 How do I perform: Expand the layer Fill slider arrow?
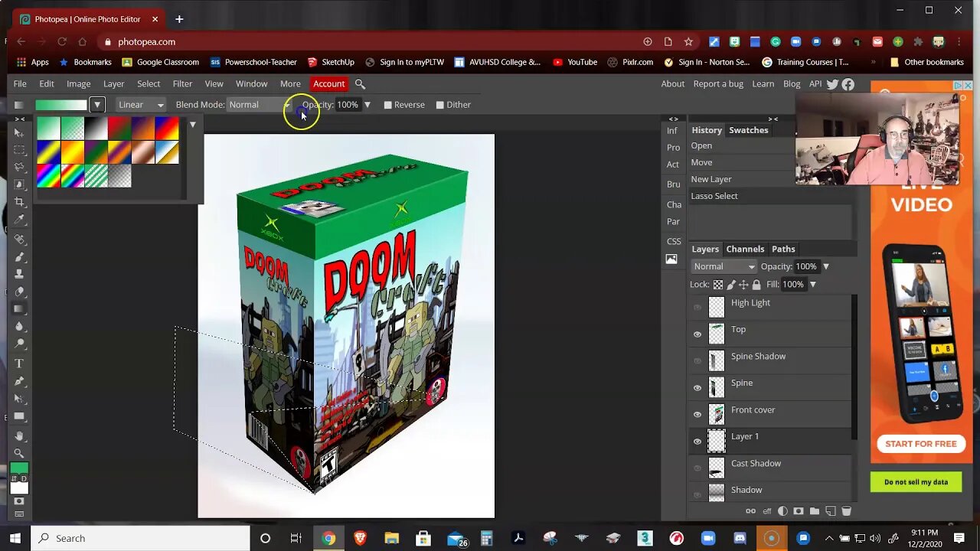813,285
